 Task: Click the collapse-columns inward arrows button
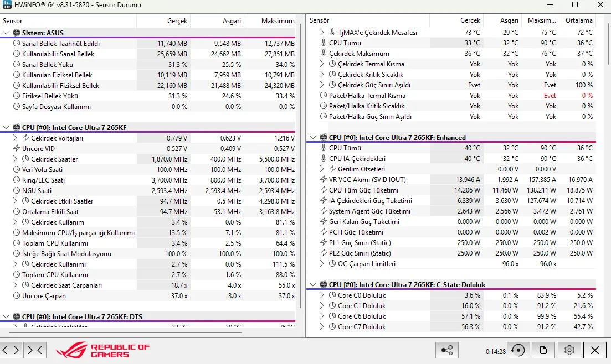click(35, 350)
